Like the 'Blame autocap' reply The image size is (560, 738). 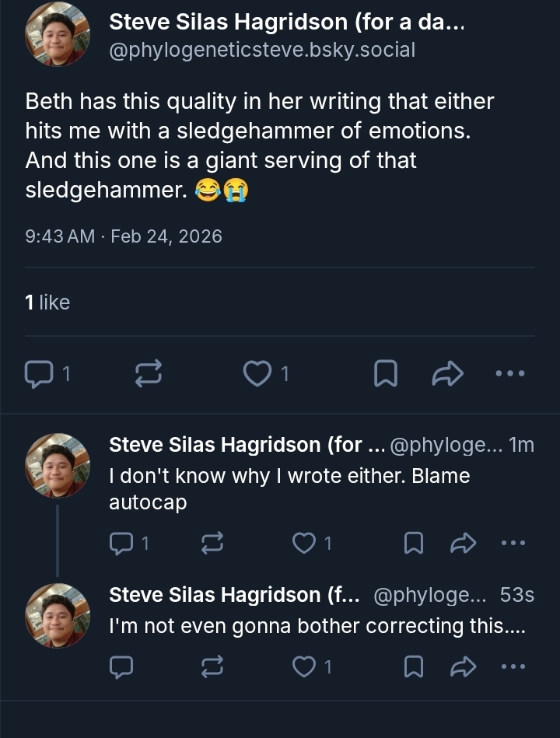303,544
